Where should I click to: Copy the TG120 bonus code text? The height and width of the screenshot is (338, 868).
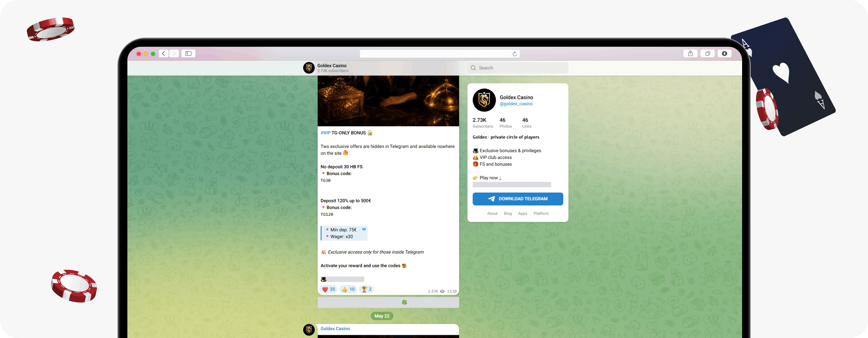(327, 214)
